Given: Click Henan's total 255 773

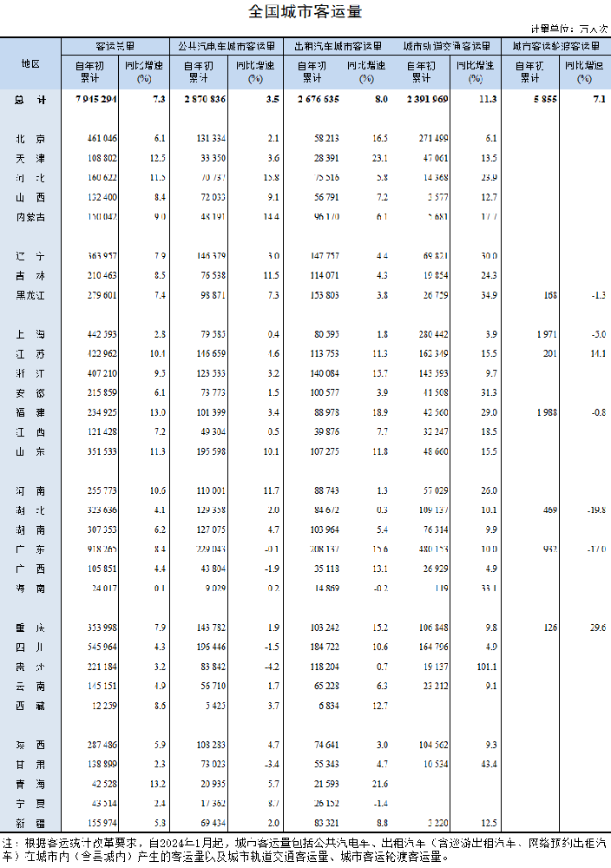Looking at the screenshot, I should point(102,490).
